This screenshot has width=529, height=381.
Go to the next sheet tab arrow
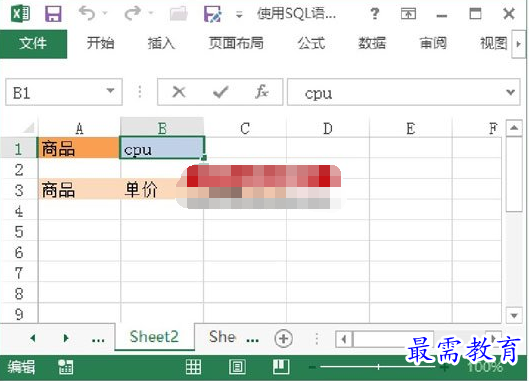(66, 338)
